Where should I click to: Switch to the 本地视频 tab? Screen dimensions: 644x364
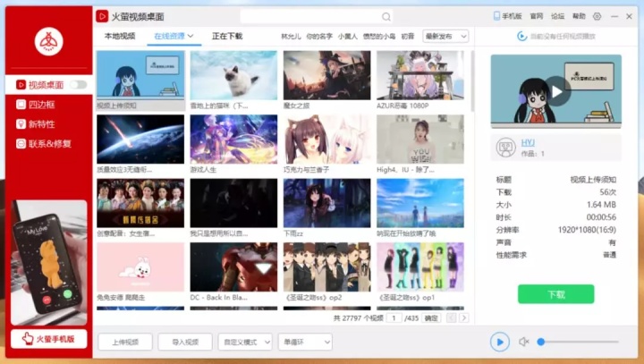120,36
